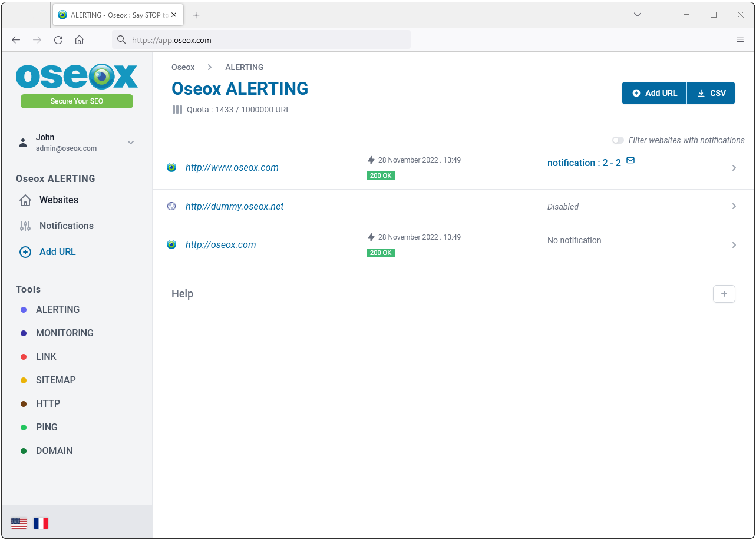Viewport: 756px width, 540px height.
Task: Expand the John account dropdown chevron
Action: pos(131,143)
